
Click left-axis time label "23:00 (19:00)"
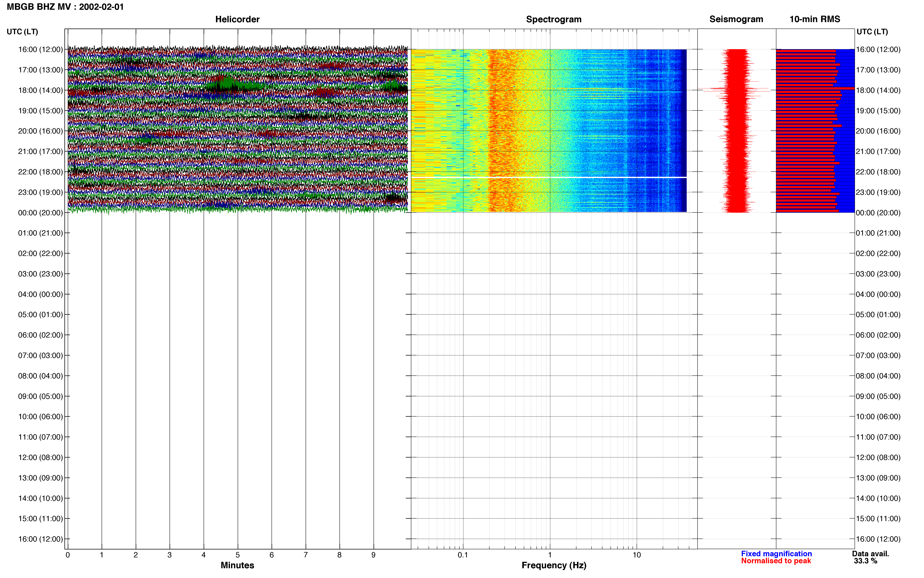point(41,192)
